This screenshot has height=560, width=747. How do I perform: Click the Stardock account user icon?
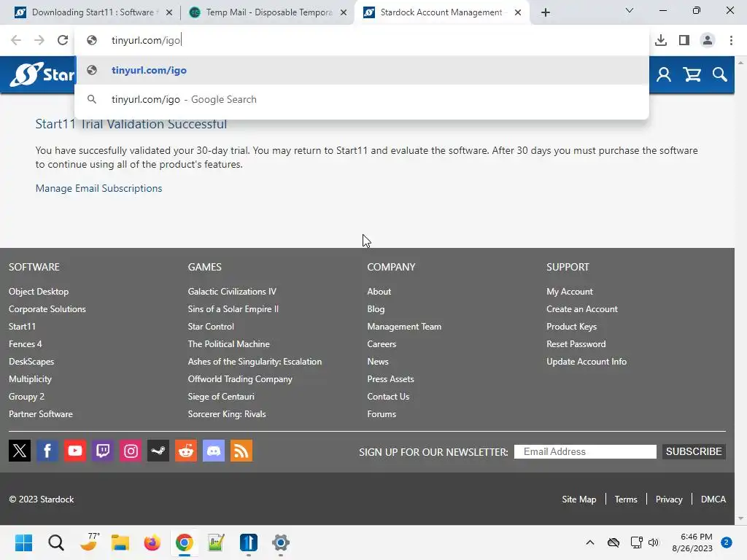coord(664,75)
